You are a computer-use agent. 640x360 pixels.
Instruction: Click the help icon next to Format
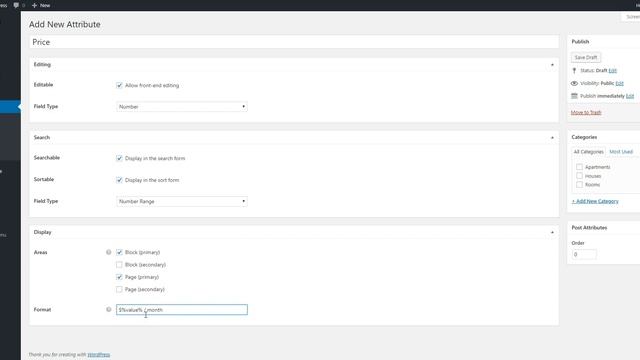(109, 309)
